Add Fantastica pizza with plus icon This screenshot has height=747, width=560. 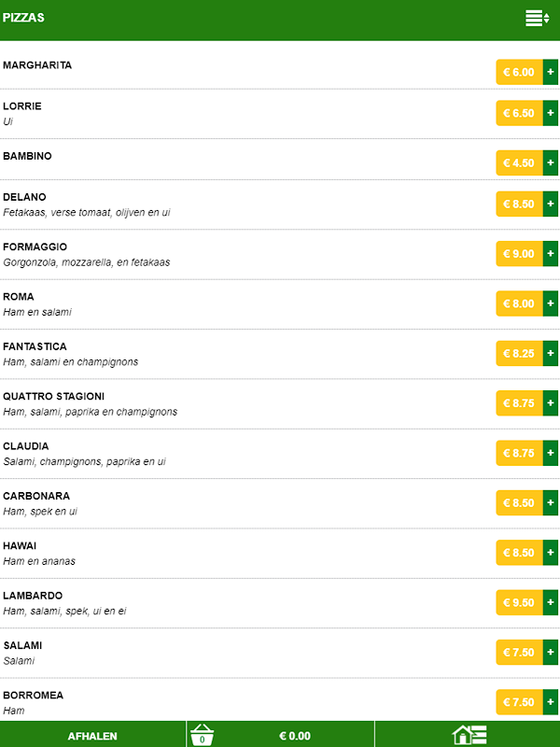[551, 353]
